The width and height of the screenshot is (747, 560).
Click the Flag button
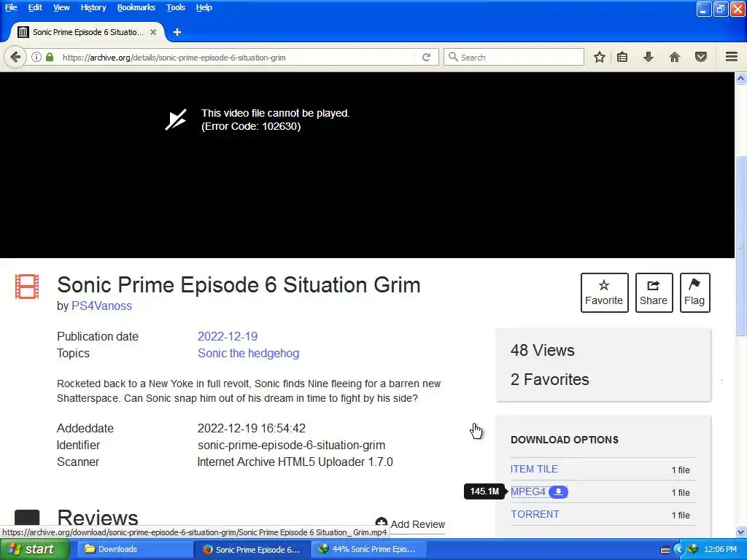click(694, 292)
